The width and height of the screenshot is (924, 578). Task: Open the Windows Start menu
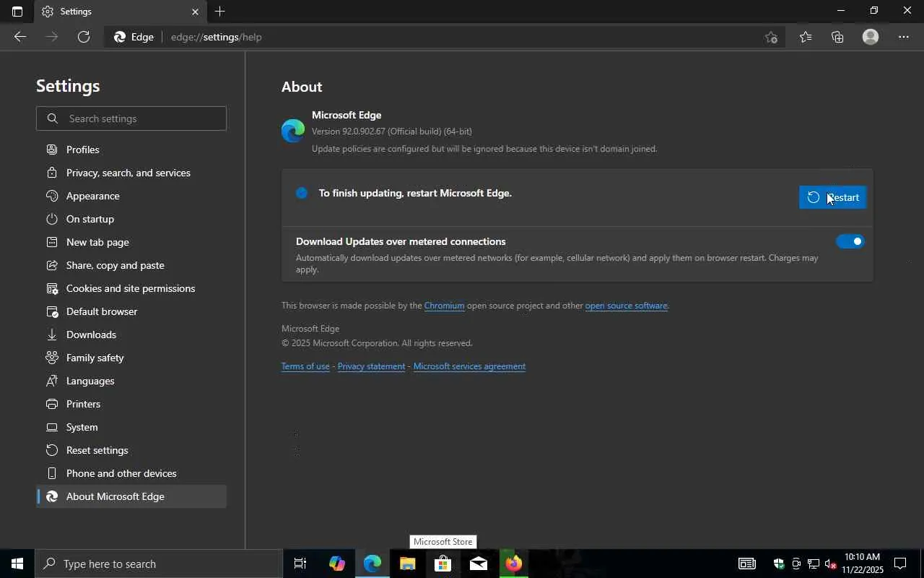[17, 564]
